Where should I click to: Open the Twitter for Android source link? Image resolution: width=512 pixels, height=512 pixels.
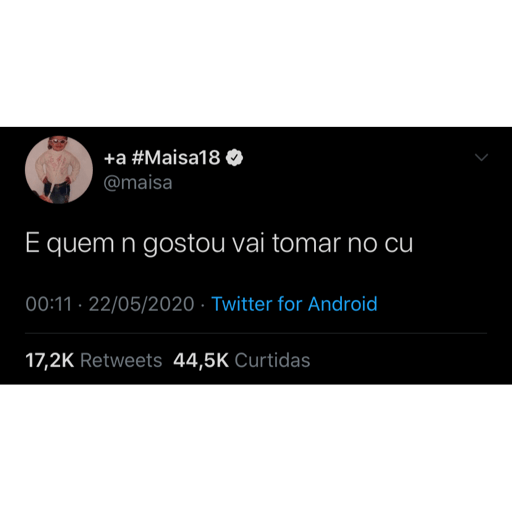pos(294,304)
